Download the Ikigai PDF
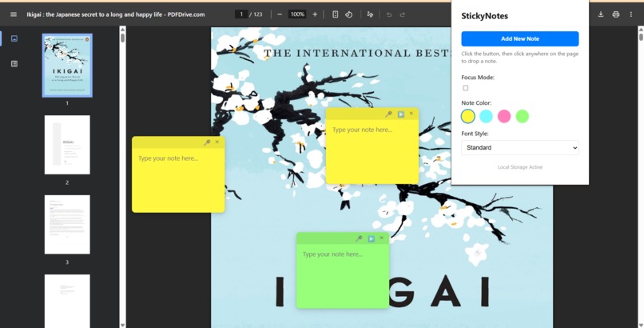This screenshot has width=644, height=328. tap(601, 14)
